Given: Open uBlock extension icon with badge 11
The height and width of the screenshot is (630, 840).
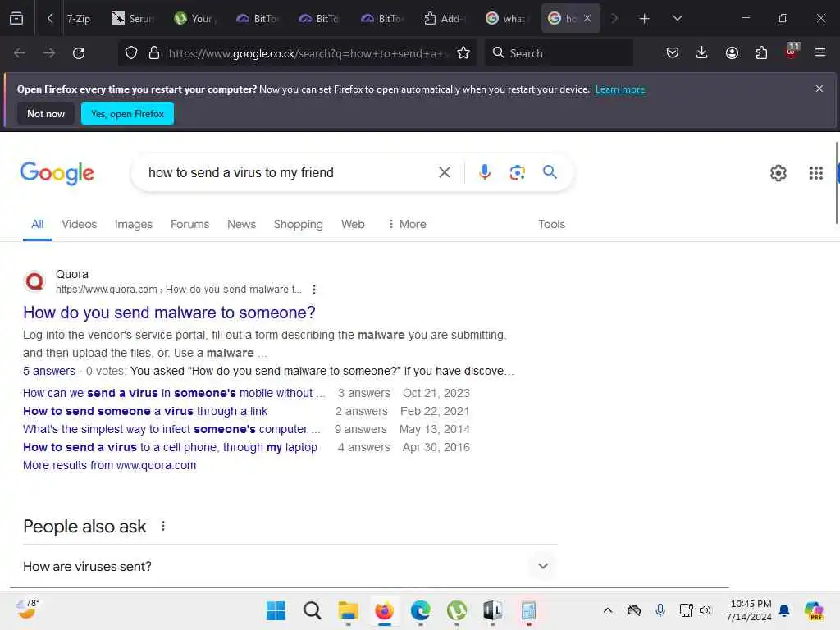Looking at the screenshot, I should 792,52.
